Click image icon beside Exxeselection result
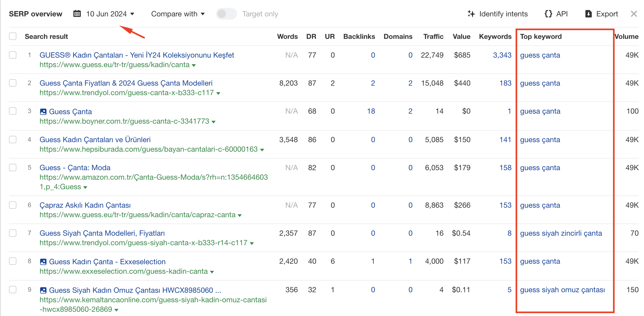 click(43, 262)
